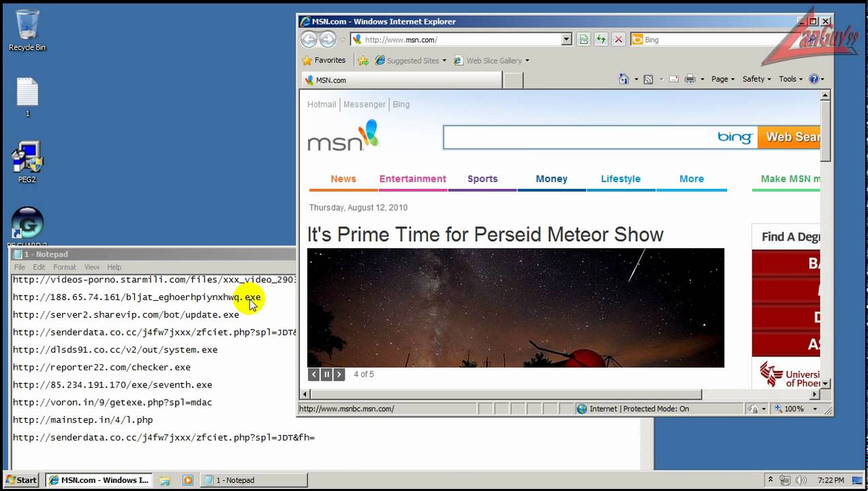Show hidden tray icons chevron
This screenshot has width=868, height=491.
coord(771,480)
